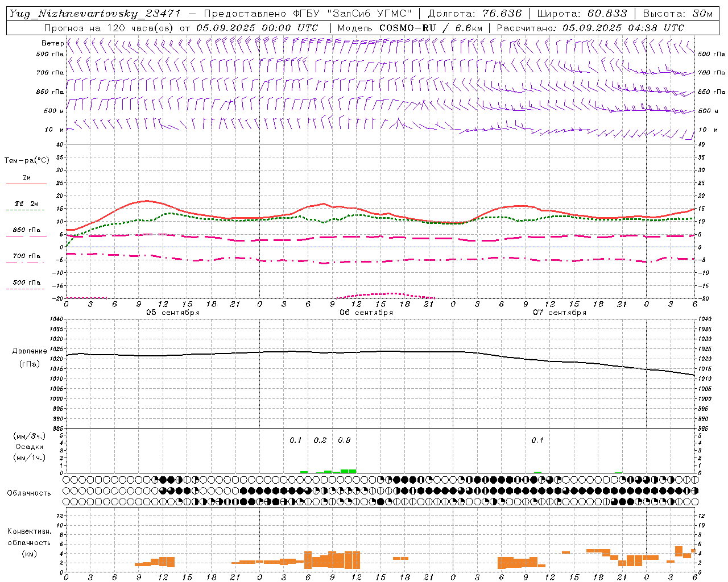This screenshot has height=582, width=728.
Task: Click the 700 гПа temperature legend entry
Action: tap(26, 258)
